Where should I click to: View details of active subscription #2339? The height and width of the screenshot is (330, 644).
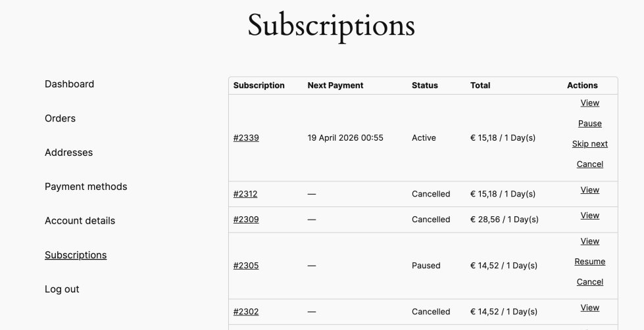[x=590, y=103]
